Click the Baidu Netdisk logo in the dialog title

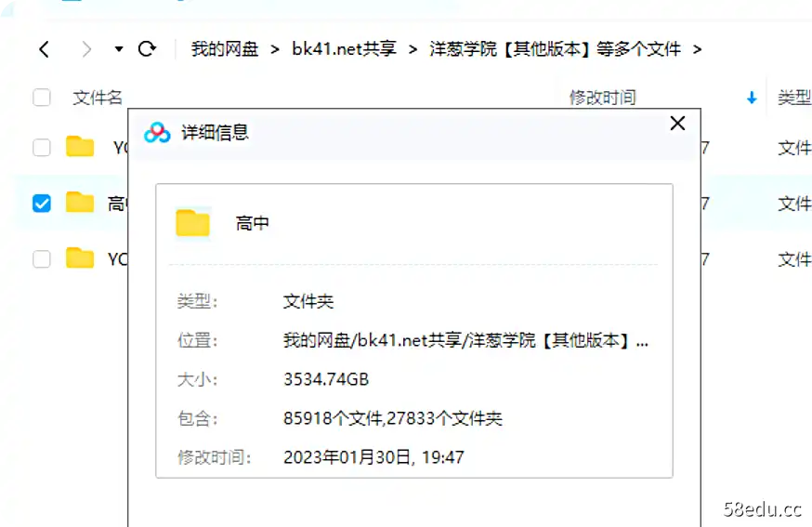pos(157,133)
